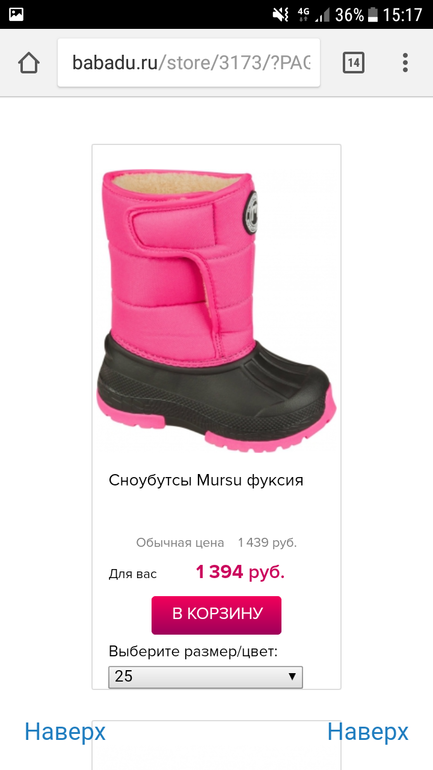Open the tab switcher showing 14 tabs

pos(353,63)
